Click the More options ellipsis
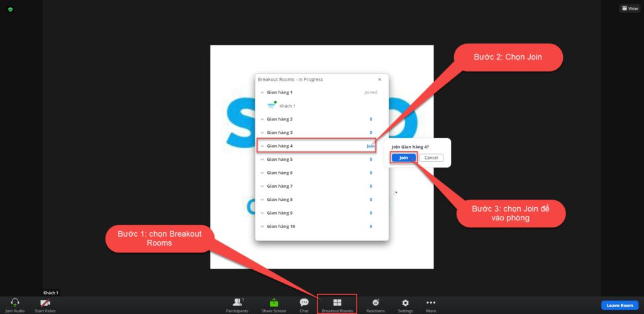644x314 pixels. tap(431, 303)
